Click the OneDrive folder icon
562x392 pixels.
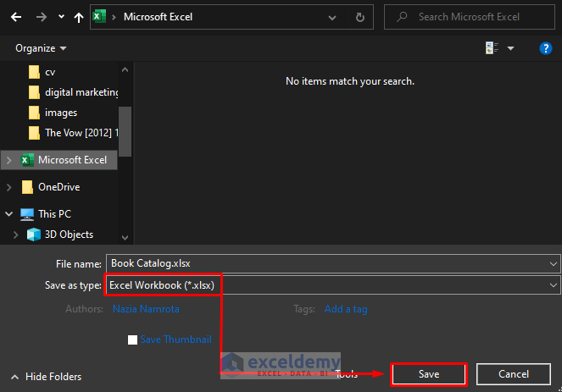point(28,187)
